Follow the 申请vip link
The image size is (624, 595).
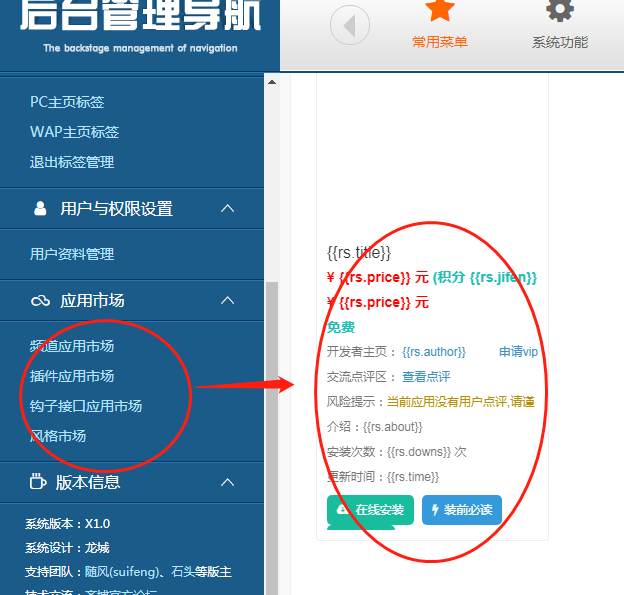point(518,352)
